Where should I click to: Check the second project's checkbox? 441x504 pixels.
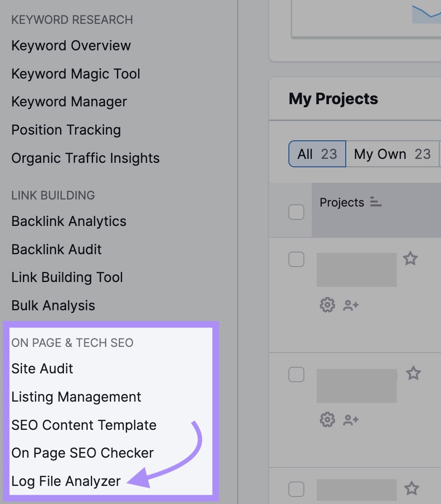(x=296, y=375)
